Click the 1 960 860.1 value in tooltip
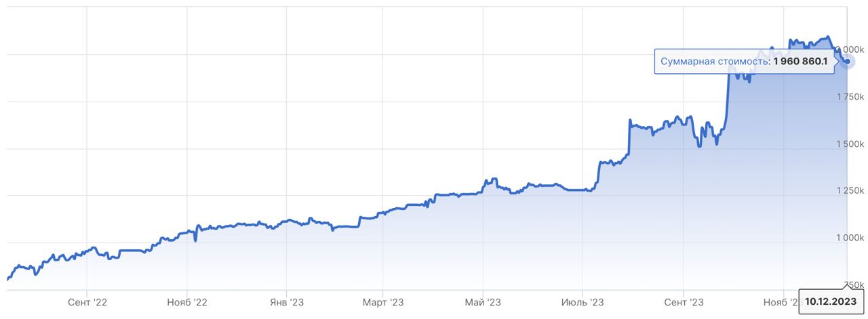The image size is (868, 319). pos(800,62)
